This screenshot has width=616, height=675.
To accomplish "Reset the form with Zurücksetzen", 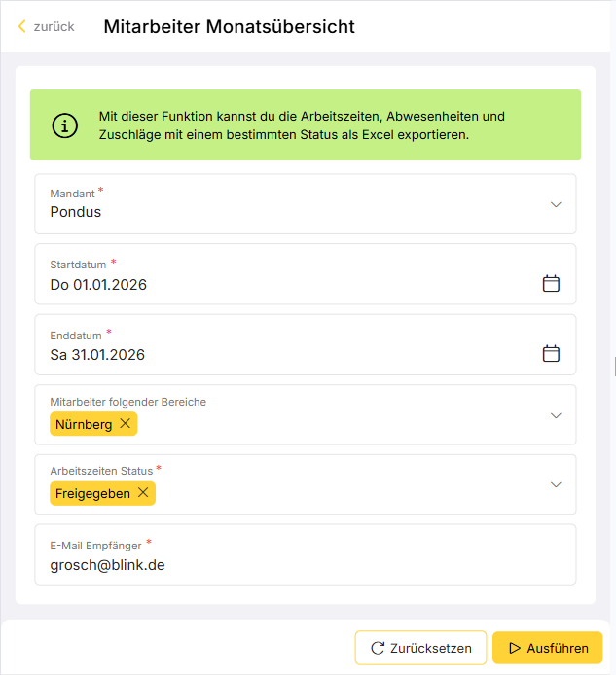I will pyautogui.click(x=420, y=648).
